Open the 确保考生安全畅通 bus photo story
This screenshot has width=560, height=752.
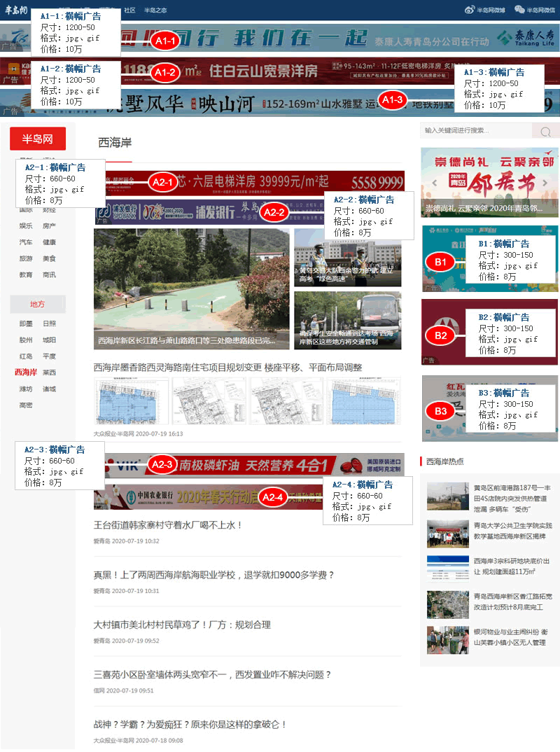348,321
